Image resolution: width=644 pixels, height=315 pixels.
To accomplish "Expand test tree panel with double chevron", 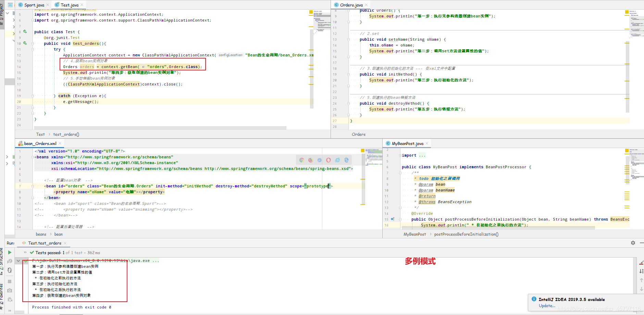I will pyautogui.click(x=25, y=252).
